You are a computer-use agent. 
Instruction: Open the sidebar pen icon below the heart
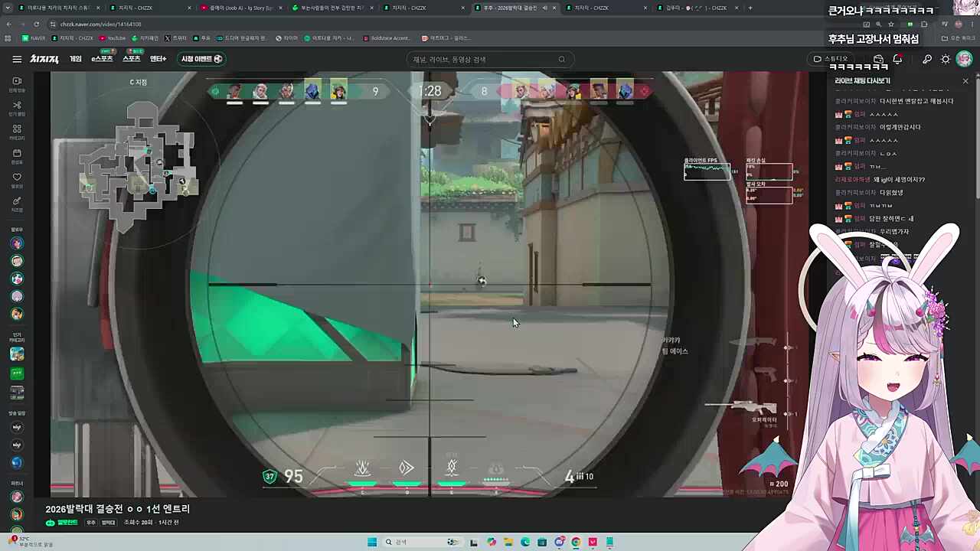pos(17,204)
